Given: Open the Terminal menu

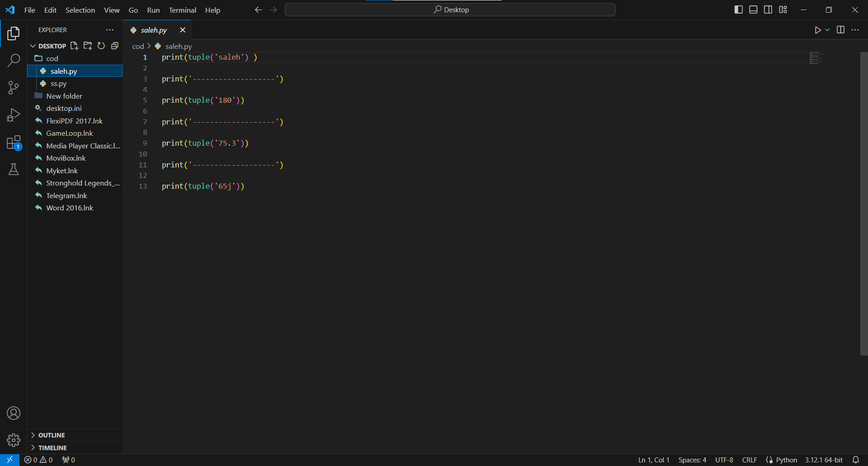Looking at the screenshot, I should pyautogui.click(x=182, y=10).
